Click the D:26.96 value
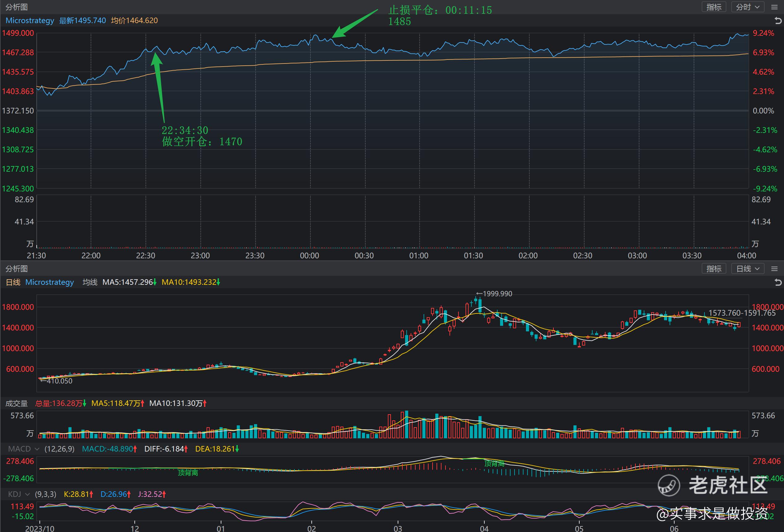This screenshot has width=784, height=532. (x=115, y=494)
